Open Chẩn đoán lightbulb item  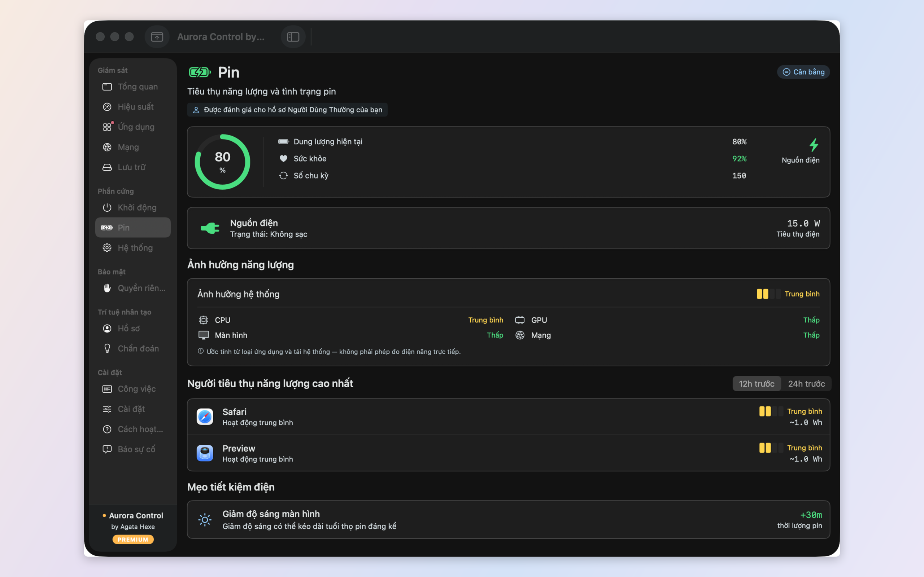(x=133, y=348)
